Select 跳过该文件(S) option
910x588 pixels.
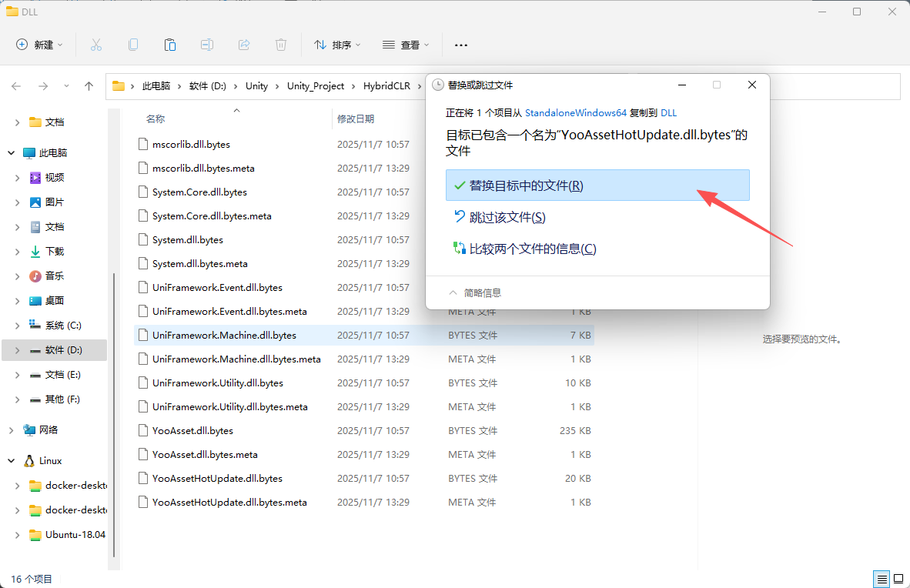[x=597, y=217]
